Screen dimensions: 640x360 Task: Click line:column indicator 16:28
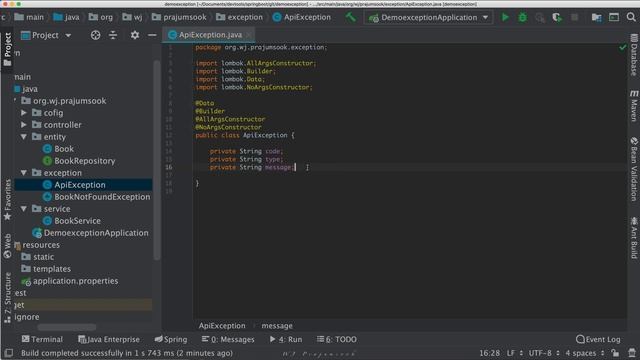point(489,353)
